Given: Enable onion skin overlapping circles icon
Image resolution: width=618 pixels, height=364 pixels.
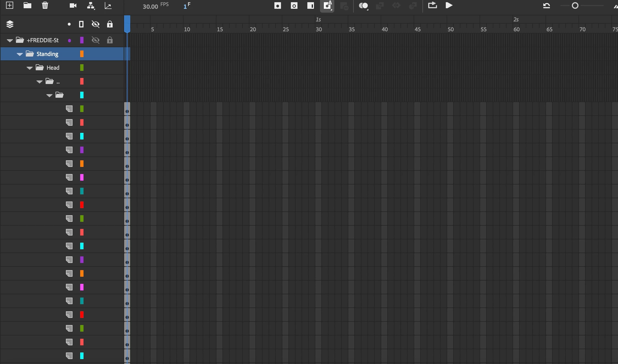Looking at the screenshot, I should (363, 6).
